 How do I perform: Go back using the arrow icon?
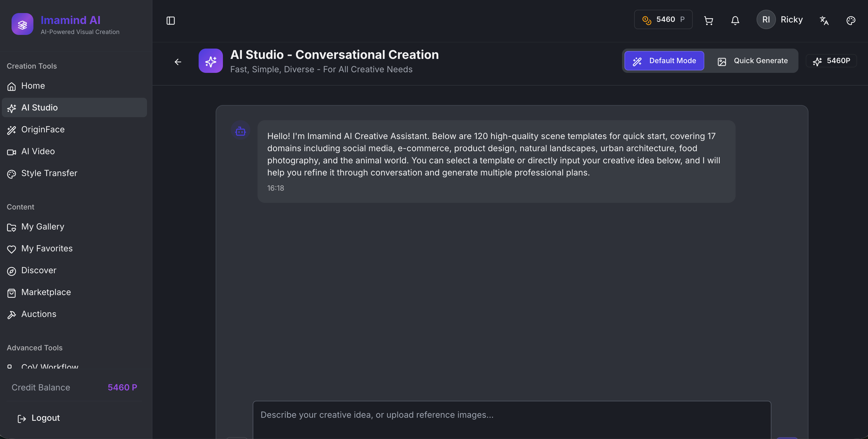tap(178, 62)
